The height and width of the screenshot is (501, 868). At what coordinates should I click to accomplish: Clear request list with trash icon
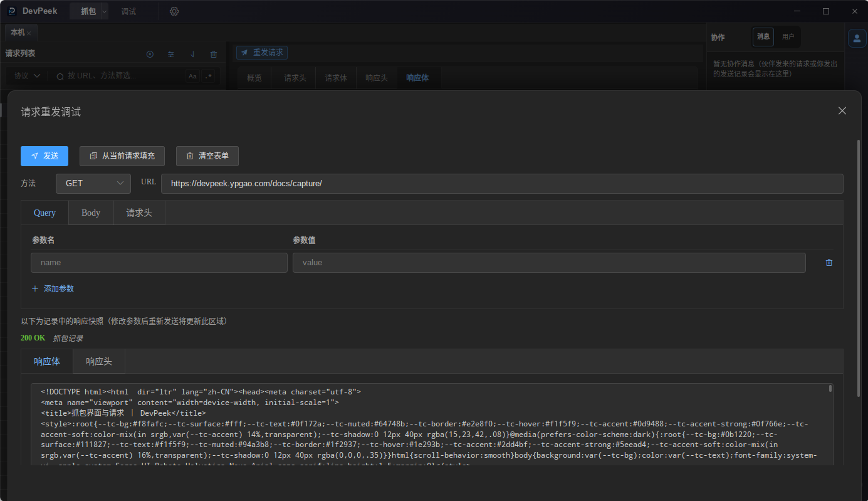214,55
